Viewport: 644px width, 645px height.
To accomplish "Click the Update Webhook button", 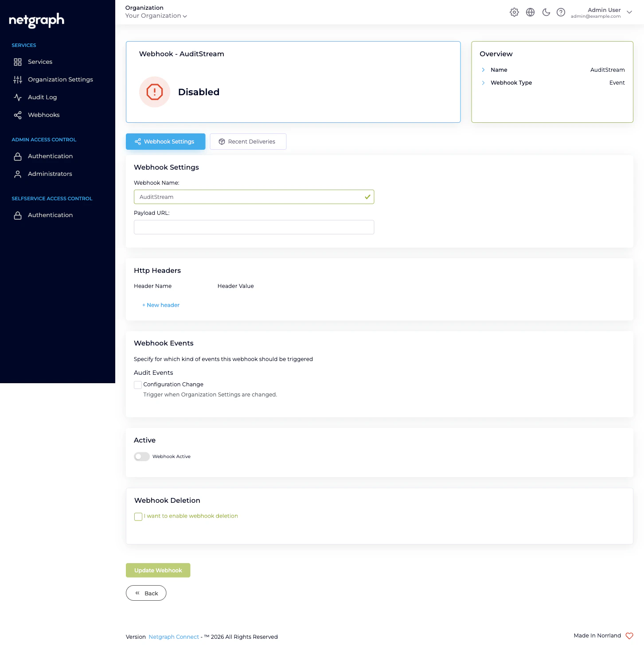I will pyautogui.click(x=158, y=570).
